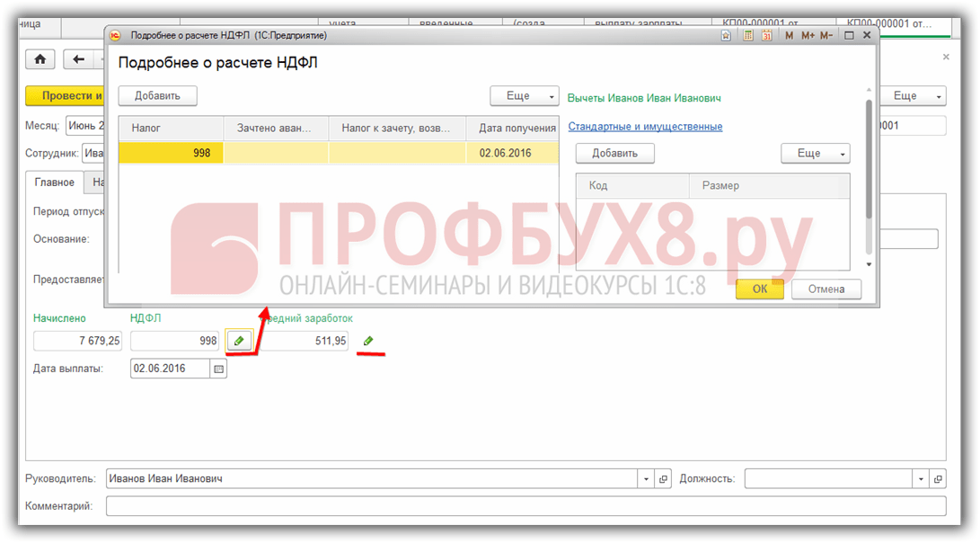Screen dimensions: 980x543
Task: Click the 1C application logo in dialog
Action: tap(115, 36)
